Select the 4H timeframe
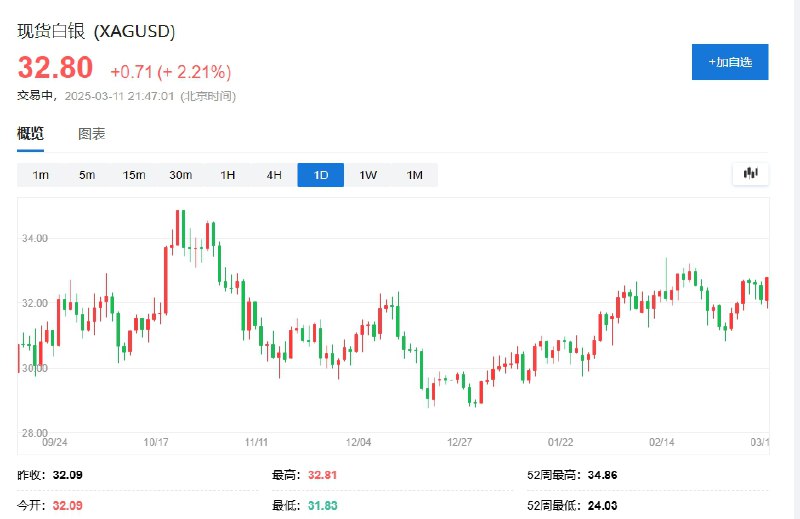 pos(274,175)
